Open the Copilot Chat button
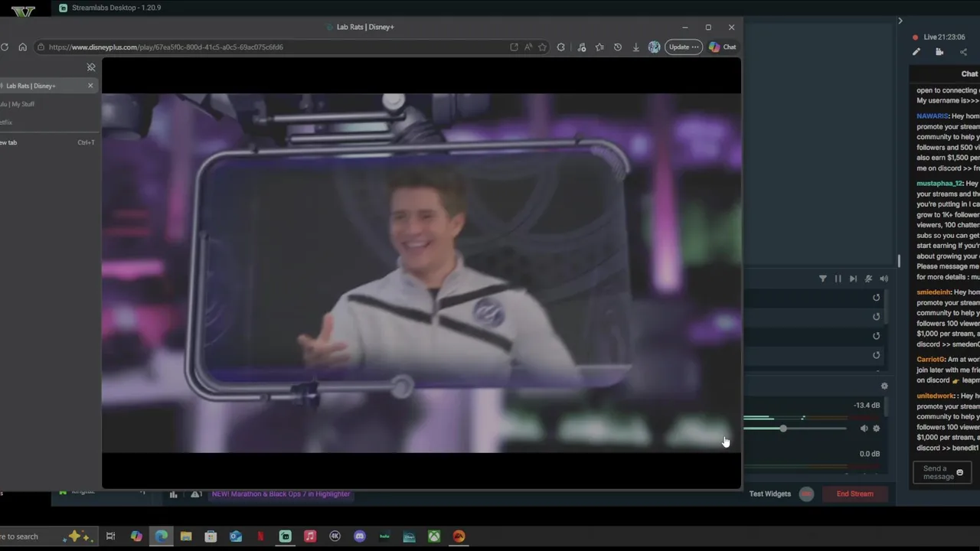The height and width of the screenshot is (551, 980). pyautogui.click(x=723, y=47)
